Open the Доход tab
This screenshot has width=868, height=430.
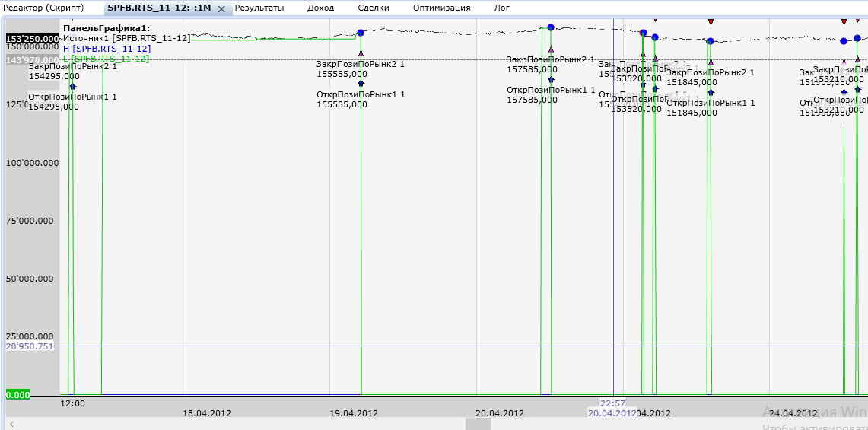coord(321,8)
